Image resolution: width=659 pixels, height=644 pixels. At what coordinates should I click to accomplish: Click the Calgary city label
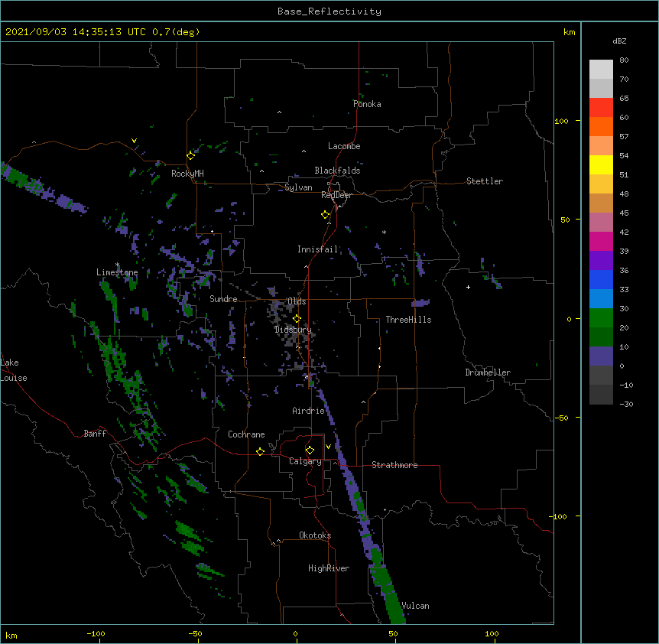tap(305, 461)
